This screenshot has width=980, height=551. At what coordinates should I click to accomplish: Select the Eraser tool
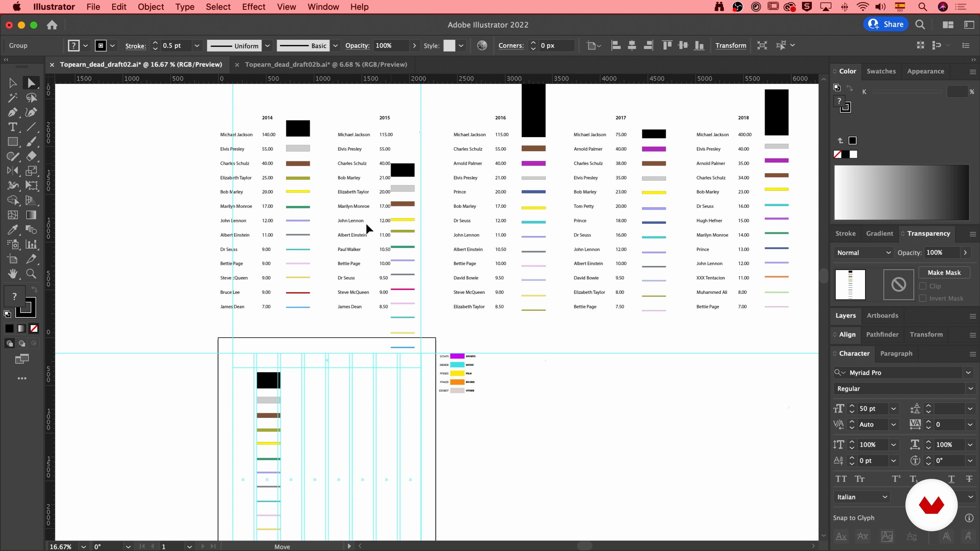(x=31, y=156)
